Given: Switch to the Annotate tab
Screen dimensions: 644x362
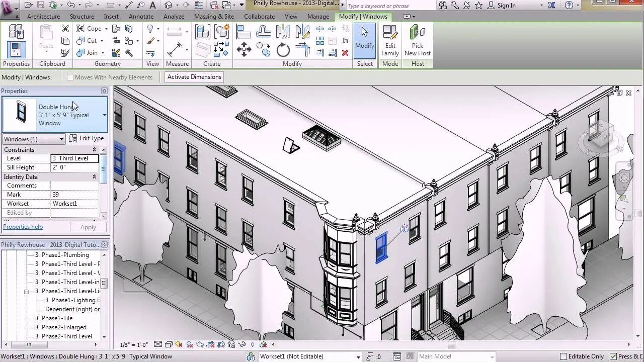Looking at the screenshot, I should coord(141,17).
